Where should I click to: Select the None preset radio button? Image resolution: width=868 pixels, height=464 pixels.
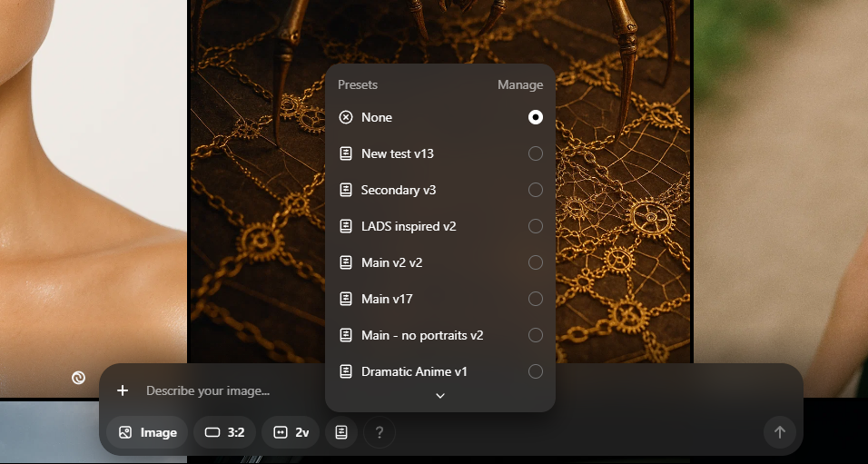[536, 117]
